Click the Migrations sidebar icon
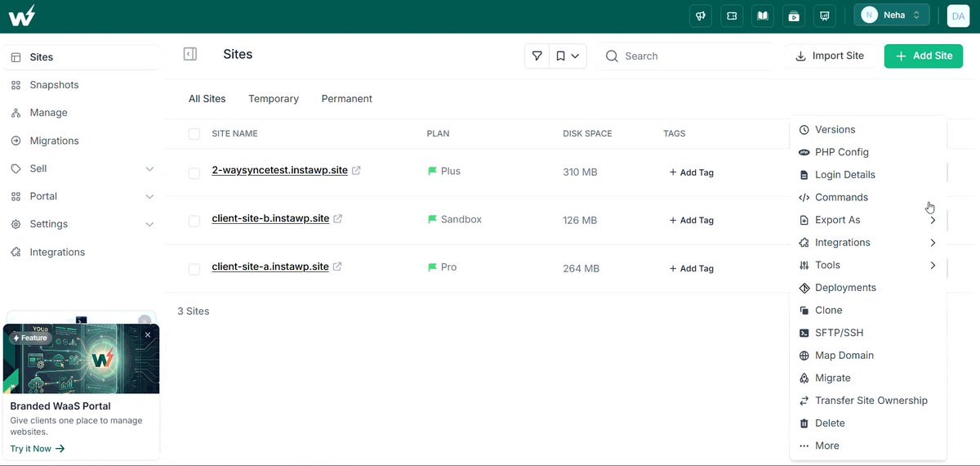980x466 pixels. (x=16, y=141)
